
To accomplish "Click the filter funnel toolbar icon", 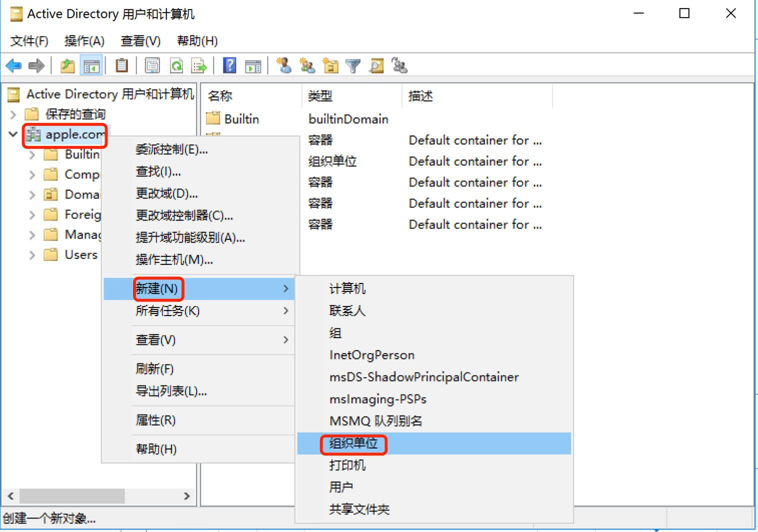I will point(353,65).
